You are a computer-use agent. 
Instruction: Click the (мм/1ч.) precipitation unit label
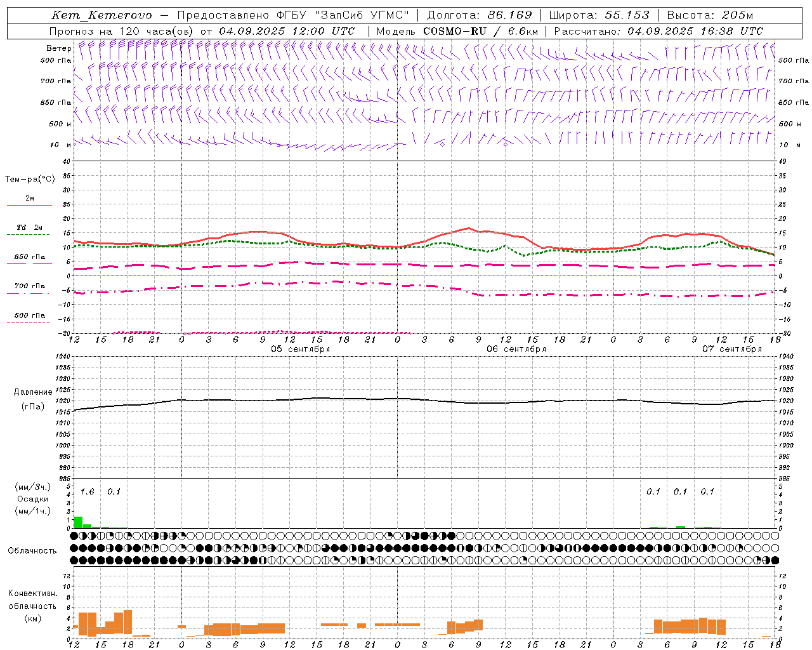33,511
